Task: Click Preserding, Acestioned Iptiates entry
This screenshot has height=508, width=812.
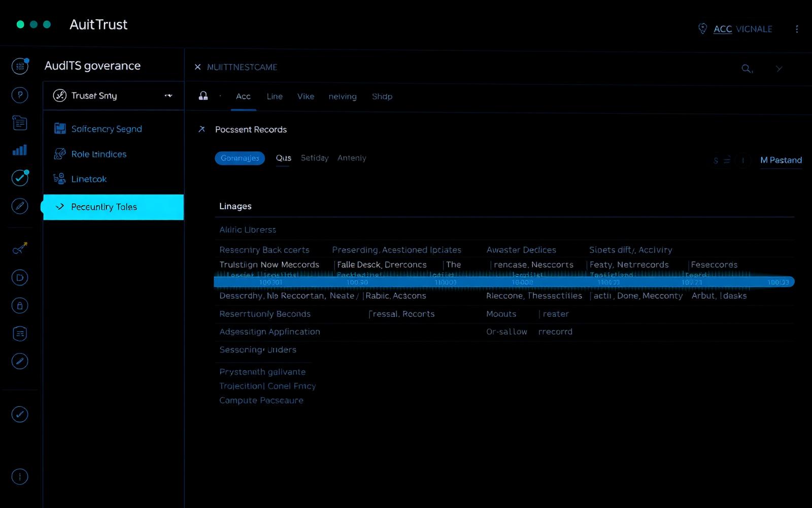Action: pyautogui.click(x=397, y=249)
